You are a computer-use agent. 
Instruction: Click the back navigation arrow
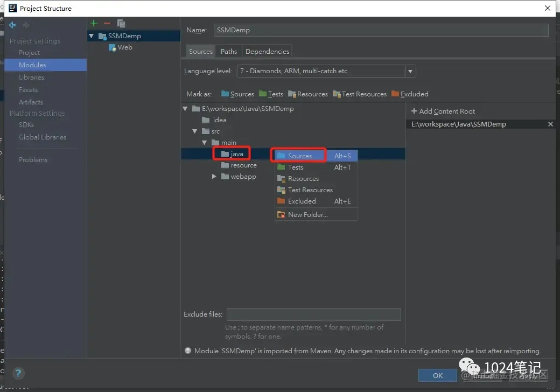click(12, 25)
